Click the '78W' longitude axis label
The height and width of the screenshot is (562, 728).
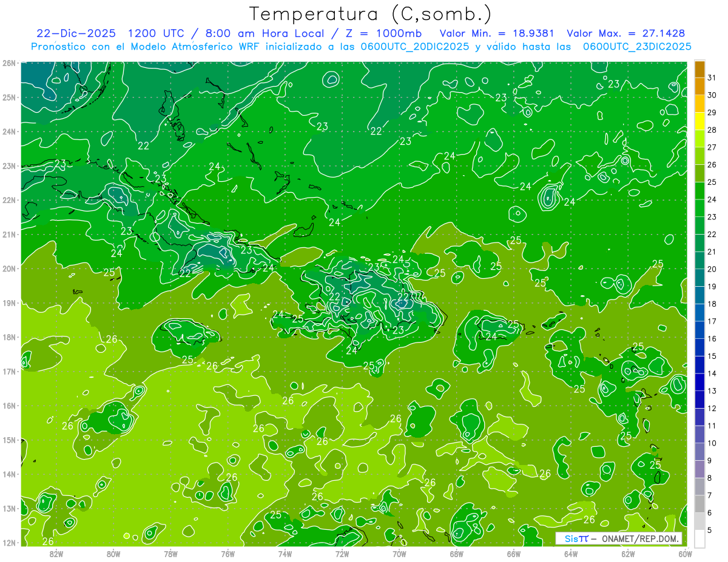[x=170, y=554]
